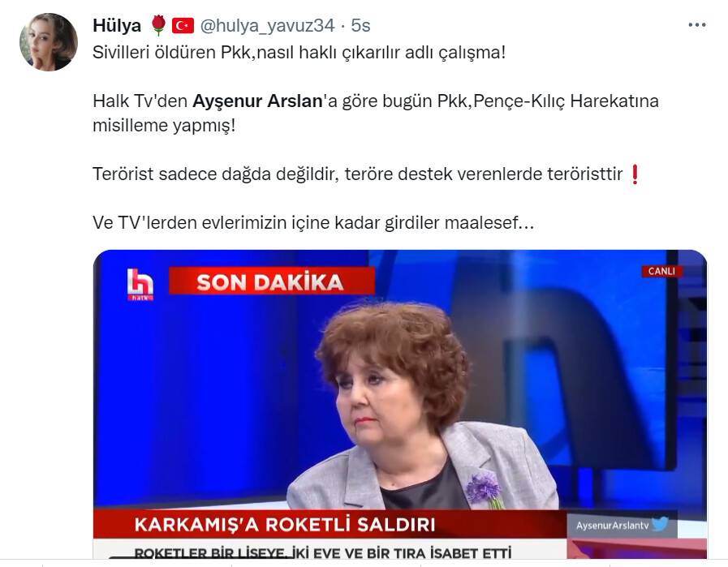Open the @hulya_yavuz34 handle link
728x567 pixels.
pos(267,25)
